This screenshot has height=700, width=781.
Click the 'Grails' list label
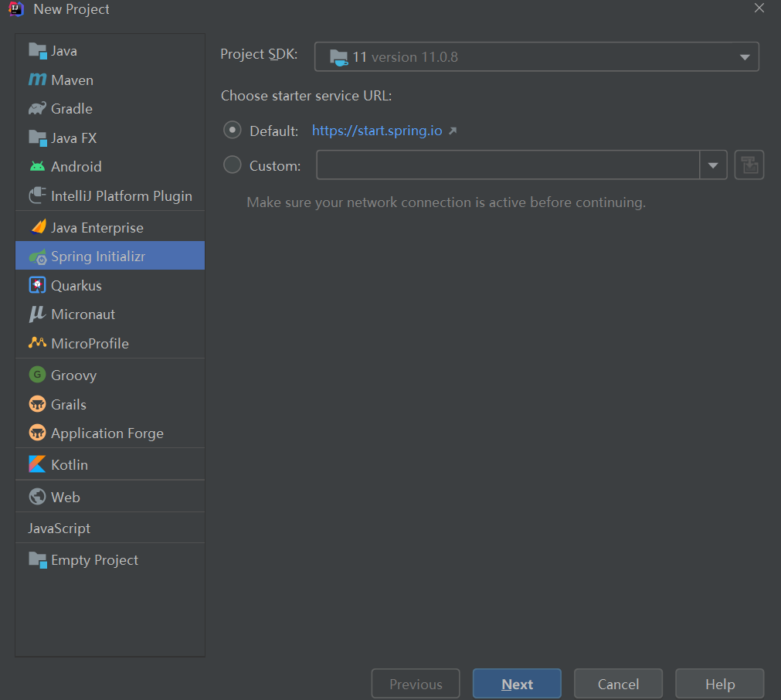[69, 405]
